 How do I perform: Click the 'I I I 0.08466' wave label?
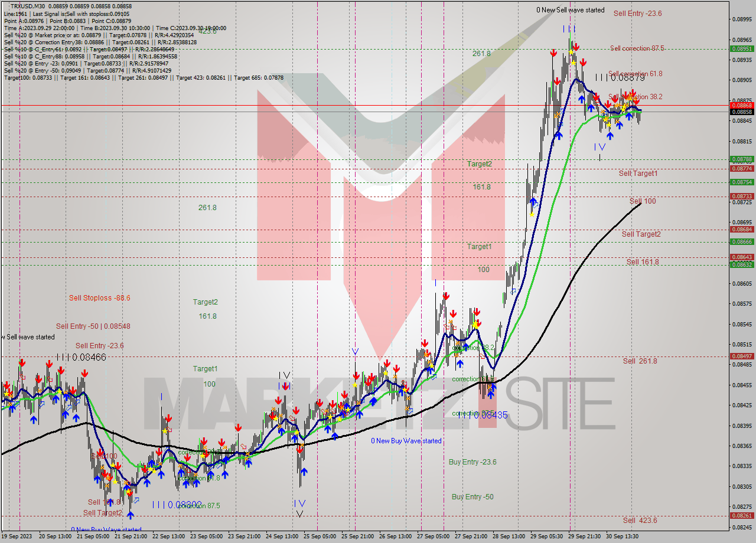[82, 358]
